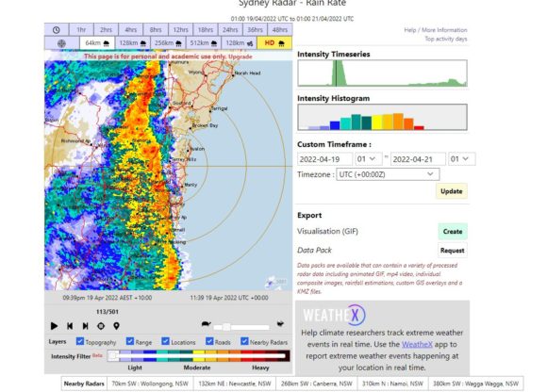This screenshot has height=392, width=547.
Task: Open Canberra, NSW nearby radar
Action: (x=316, y=384)
